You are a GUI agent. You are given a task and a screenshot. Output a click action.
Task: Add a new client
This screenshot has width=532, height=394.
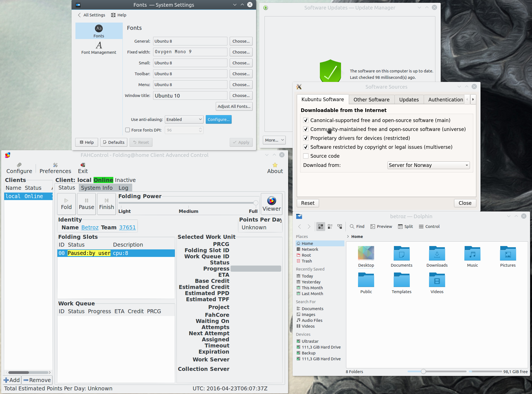[x=12, y=380]
